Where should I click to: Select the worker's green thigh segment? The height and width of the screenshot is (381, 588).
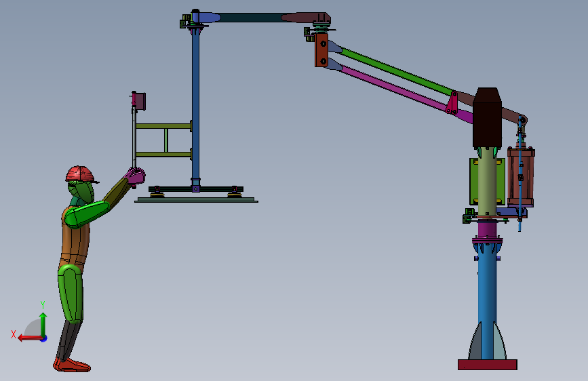[x=71, y=293]
